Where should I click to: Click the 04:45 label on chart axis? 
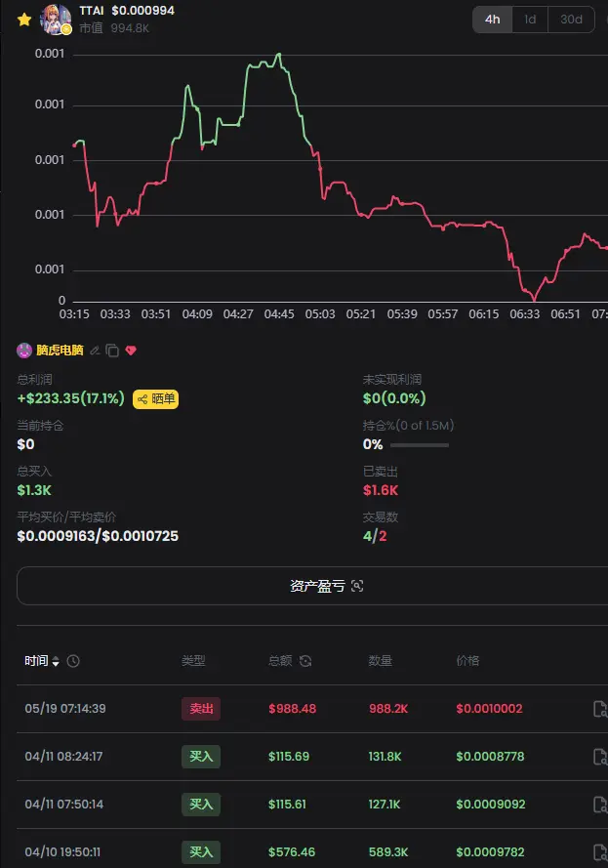[279, 314]
